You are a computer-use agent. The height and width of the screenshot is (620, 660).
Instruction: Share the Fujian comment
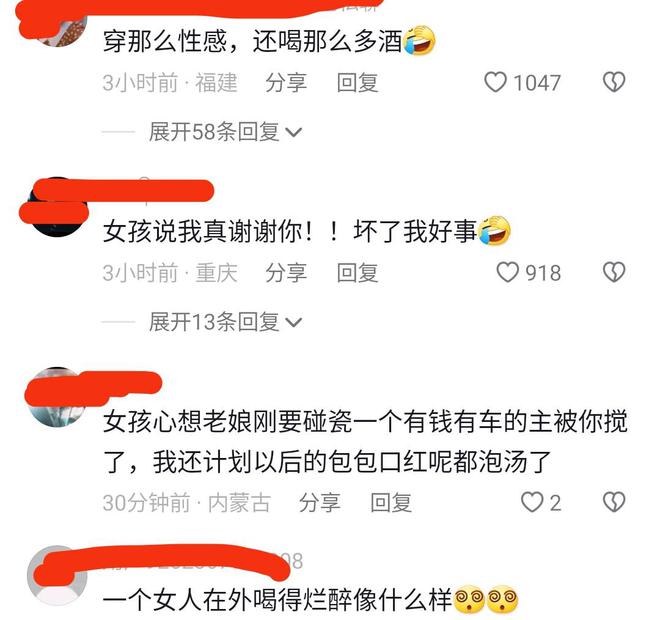[286, 82]
